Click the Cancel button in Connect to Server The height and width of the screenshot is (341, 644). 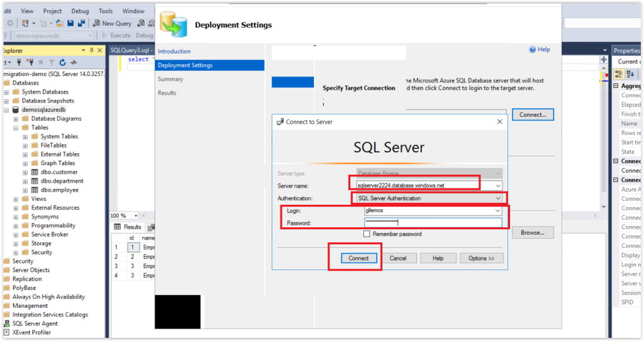pos(398,258)
